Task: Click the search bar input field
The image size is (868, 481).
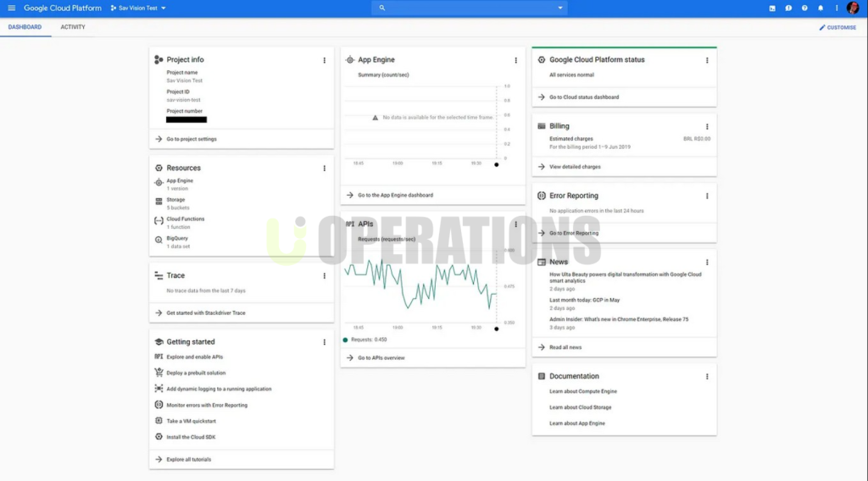Action: point(470,8)
